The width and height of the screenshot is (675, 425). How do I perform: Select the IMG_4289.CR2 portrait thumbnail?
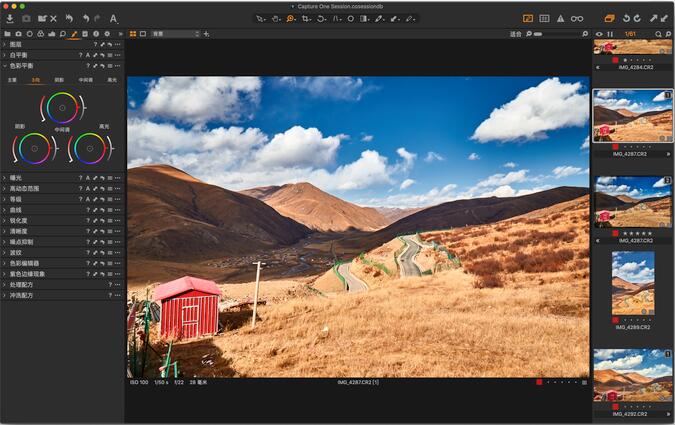[633, 283]
